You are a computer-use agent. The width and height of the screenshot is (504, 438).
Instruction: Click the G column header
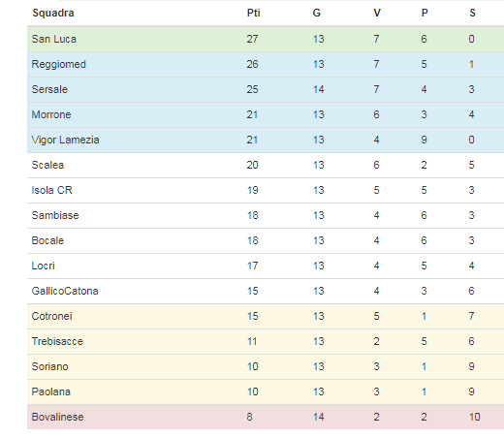coord(317,13)
